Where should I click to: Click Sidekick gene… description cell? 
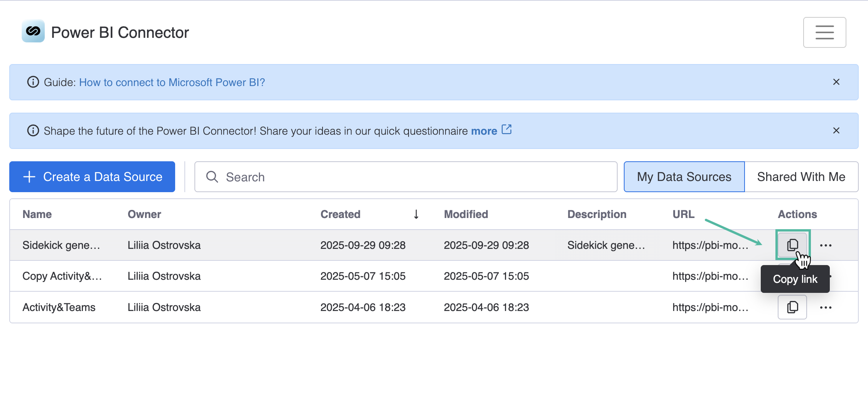click(x=606, y=245)
